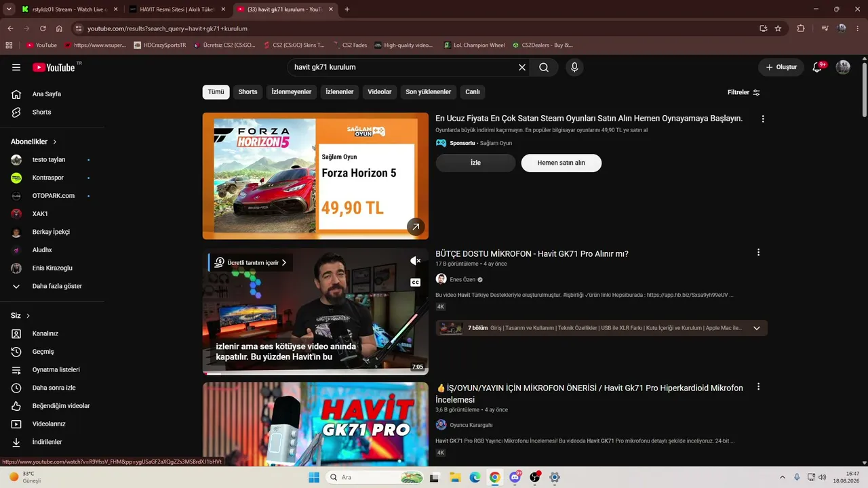Bookmark this page with the star icon
Image resolution: width=868 pixels, height=488 pixels.
click(778, 28)
